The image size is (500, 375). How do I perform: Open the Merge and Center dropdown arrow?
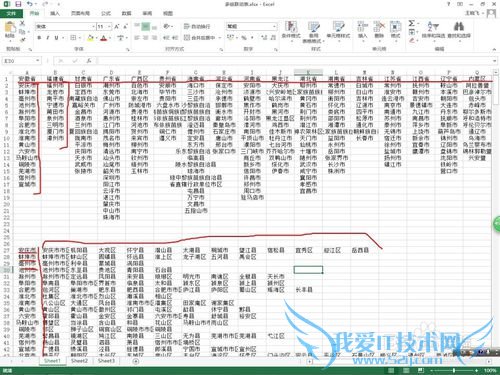click(220, 38)
